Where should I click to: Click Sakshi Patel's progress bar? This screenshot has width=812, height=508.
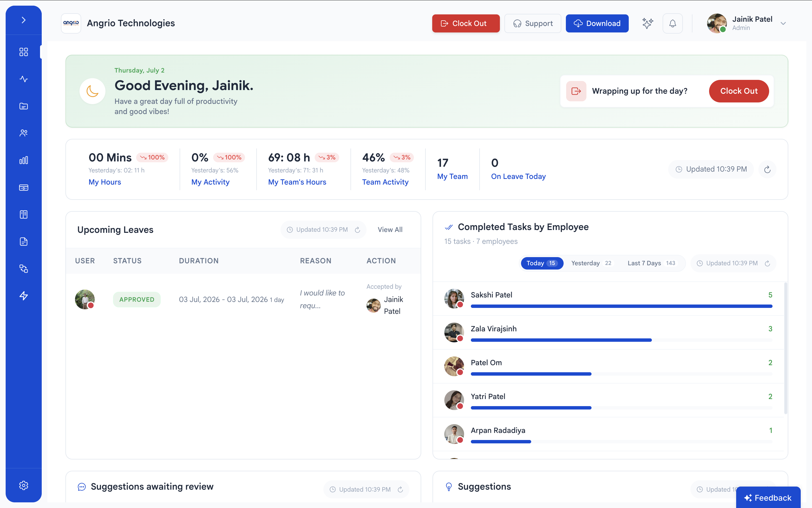tap(621, 306)
